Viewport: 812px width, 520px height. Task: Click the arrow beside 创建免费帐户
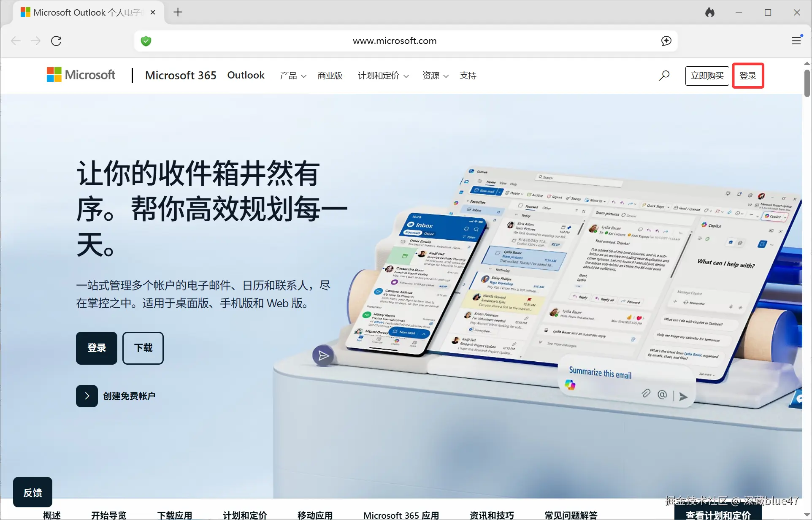pos(87,396)
